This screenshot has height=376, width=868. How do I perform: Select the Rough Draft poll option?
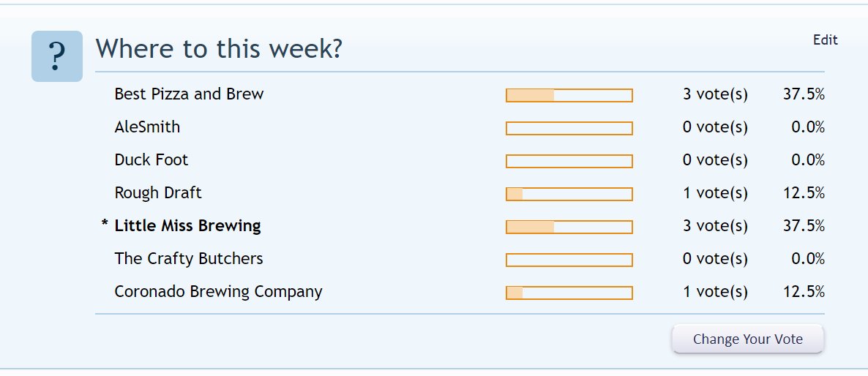point(158,193)
